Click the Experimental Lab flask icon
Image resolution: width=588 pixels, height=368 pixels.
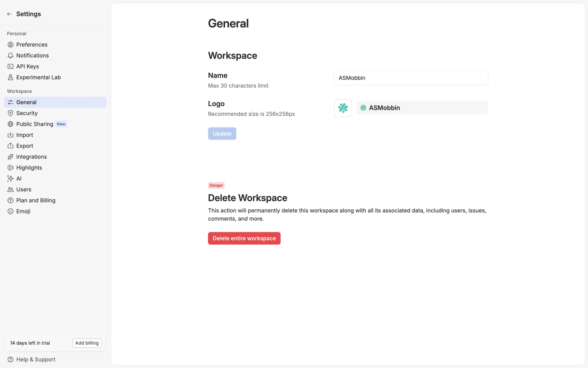click(x=10, y=78)
